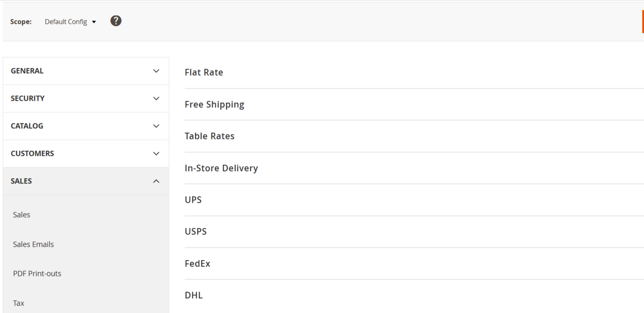
Task: Click the orange Save Config button edge
Action: [x=642, y=22]
